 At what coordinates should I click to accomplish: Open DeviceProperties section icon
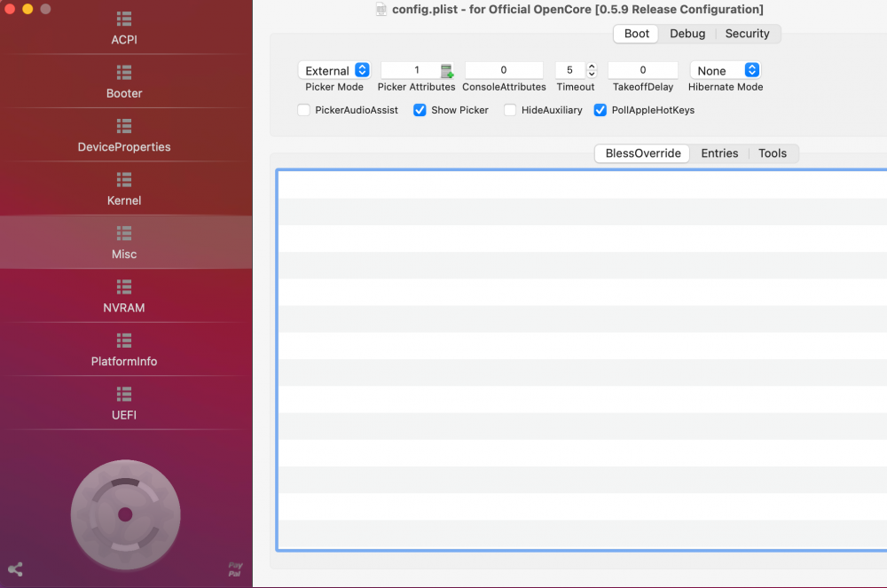124,126
